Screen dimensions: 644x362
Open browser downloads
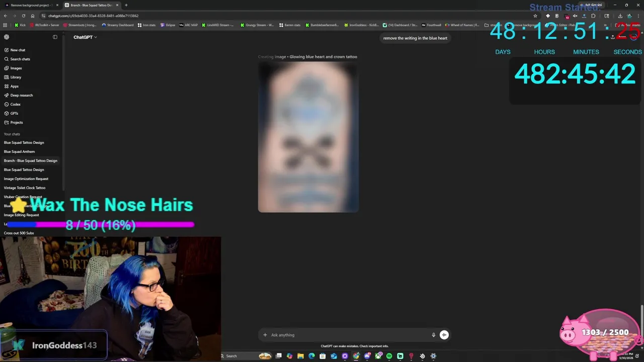point(620,16)
